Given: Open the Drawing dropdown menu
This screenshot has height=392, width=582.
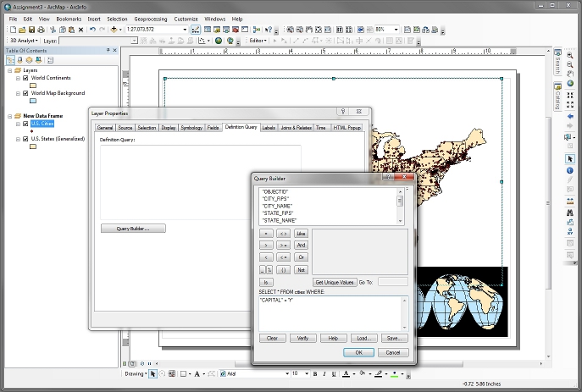Looking at the screenshot, I should coord(136,374).
